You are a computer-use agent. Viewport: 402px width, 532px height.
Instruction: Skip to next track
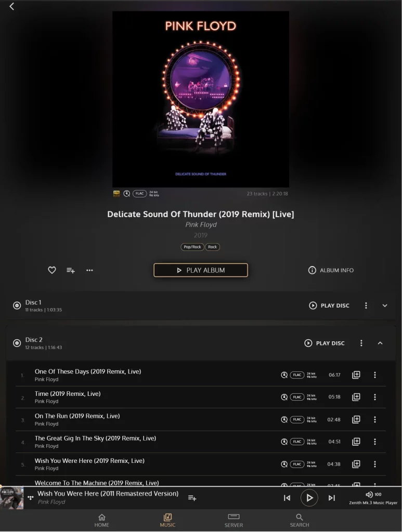coord(332,498)
